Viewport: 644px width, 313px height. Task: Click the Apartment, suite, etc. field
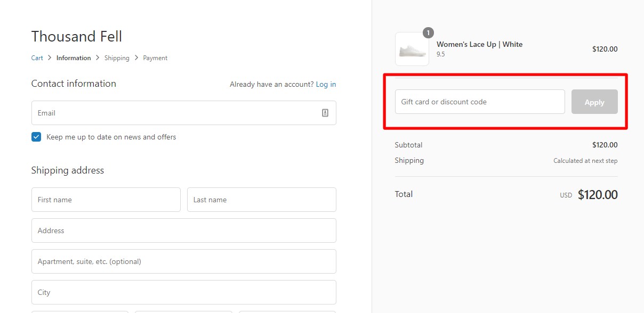pyautogui.click(x=184, y=261)
